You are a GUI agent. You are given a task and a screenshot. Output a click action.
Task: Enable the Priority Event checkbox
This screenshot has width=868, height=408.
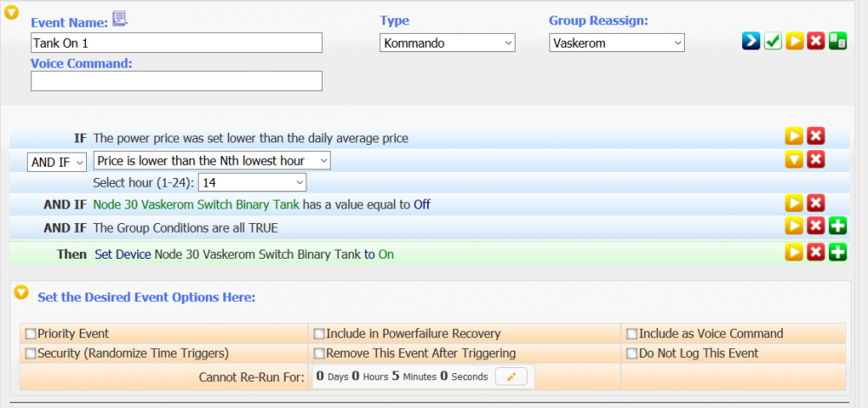(31, 333)
